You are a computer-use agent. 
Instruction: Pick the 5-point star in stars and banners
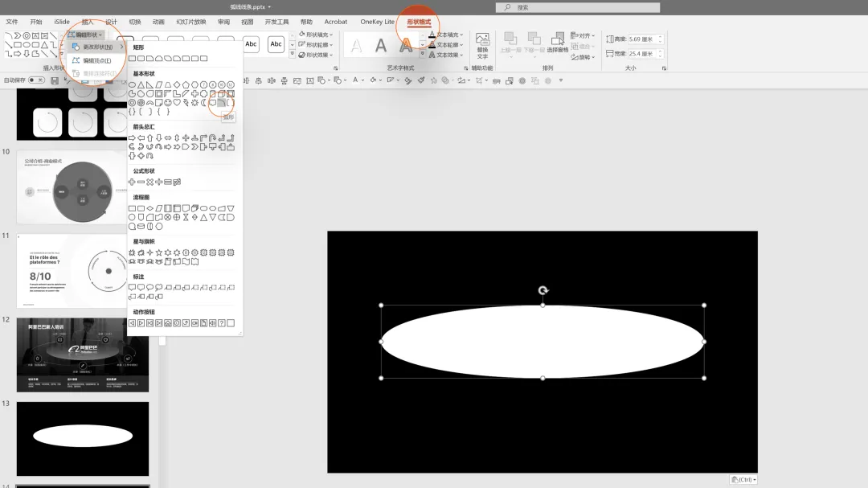(159, 252)
